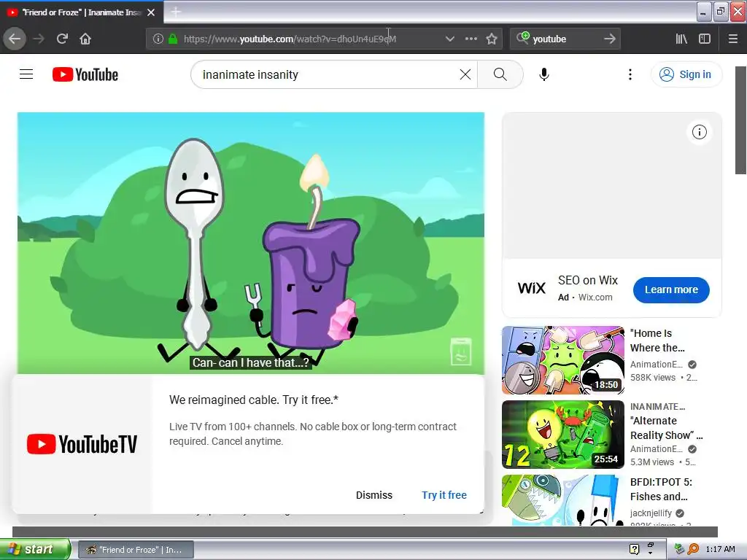Click the video player showing Spoon and Candle
Screen dimensions: 747x560
[251, 244]
